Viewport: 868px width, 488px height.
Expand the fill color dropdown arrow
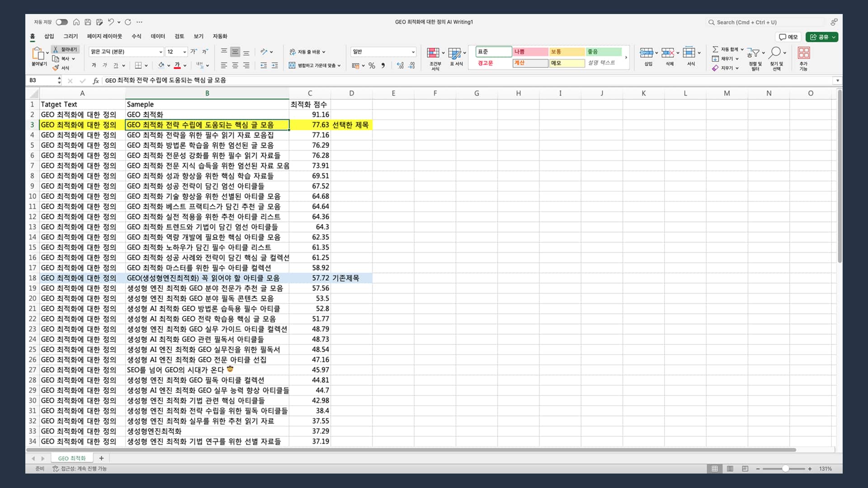(x=168, y=66)
